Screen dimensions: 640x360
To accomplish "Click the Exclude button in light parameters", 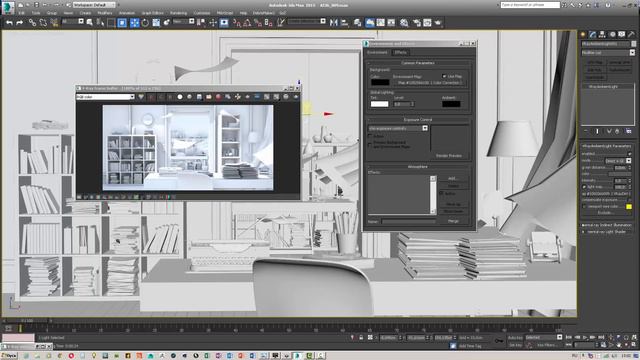I will click(x=605, y=213).
